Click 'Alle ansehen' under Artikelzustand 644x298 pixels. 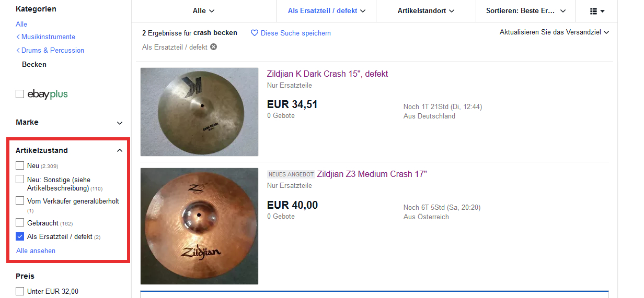pyautogui.click(x=36, y=251)
